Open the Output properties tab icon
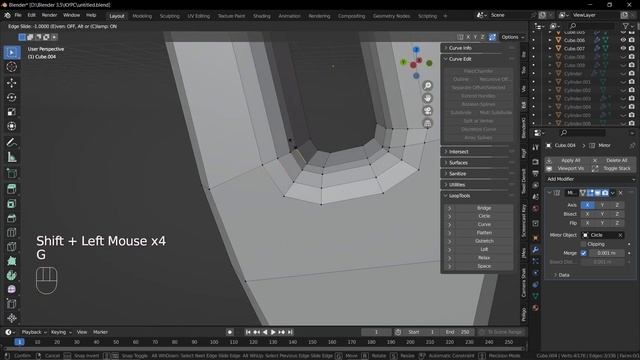This screenshot has height=360, width=640. [535, 173]
